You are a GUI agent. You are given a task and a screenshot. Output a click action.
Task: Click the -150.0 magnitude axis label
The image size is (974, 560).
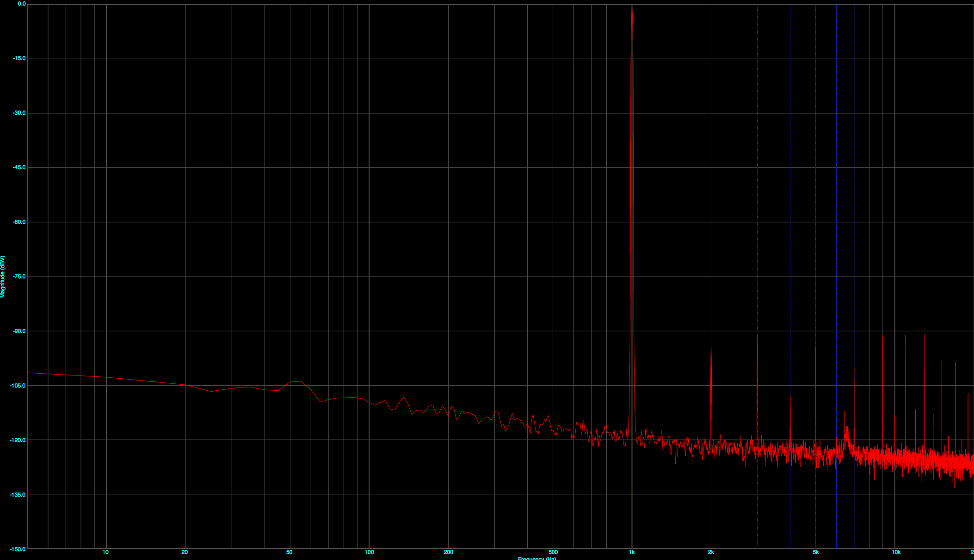coord(18,549)
